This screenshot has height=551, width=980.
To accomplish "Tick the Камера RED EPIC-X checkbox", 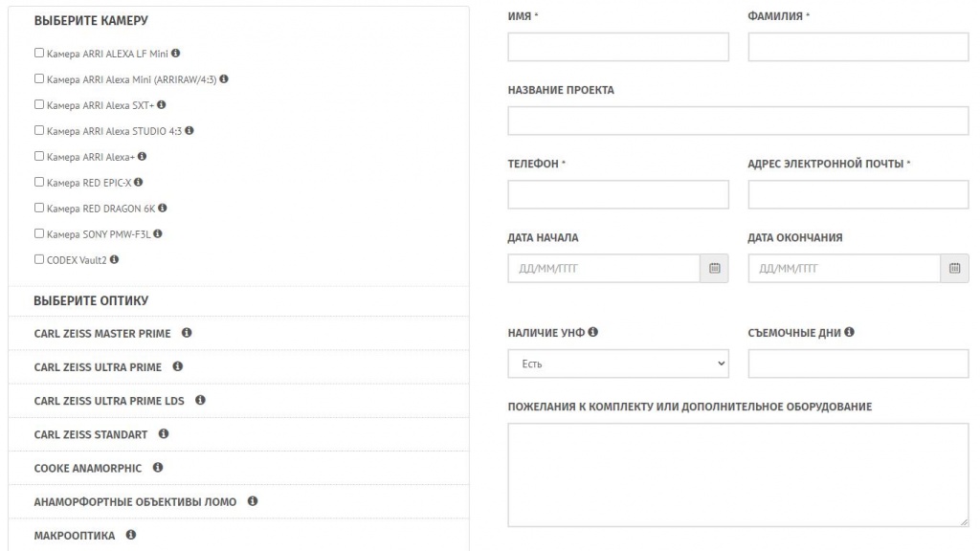I will pyautogui.click(x=38, y=182).
